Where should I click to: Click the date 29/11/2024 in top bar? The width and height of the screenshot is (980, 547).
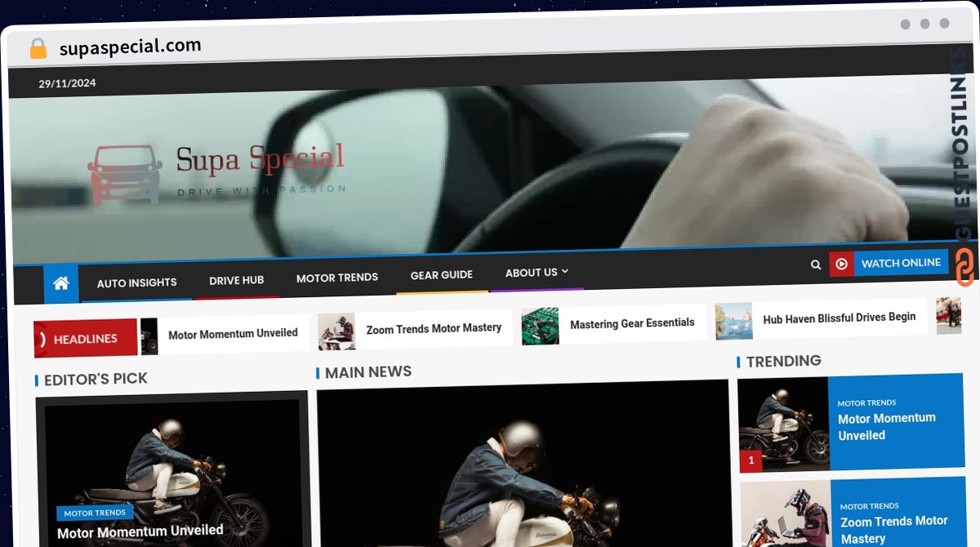coord(67,83)
